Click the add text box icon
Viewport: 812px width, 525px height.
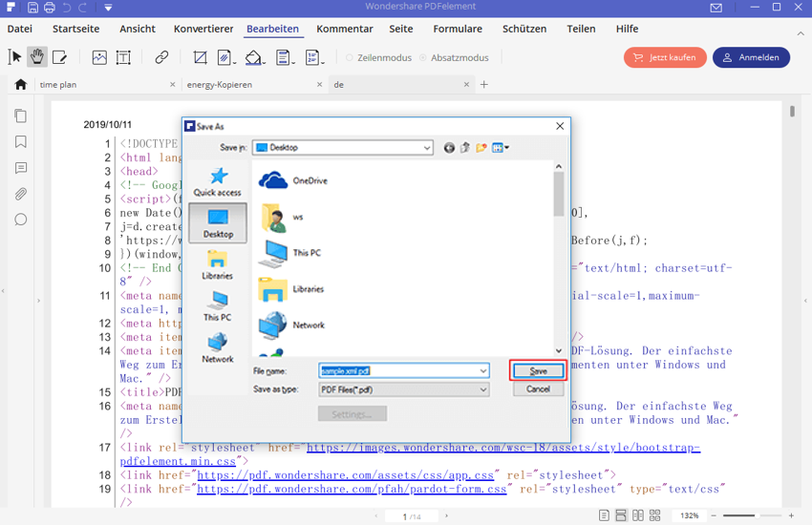coord(123,57)
